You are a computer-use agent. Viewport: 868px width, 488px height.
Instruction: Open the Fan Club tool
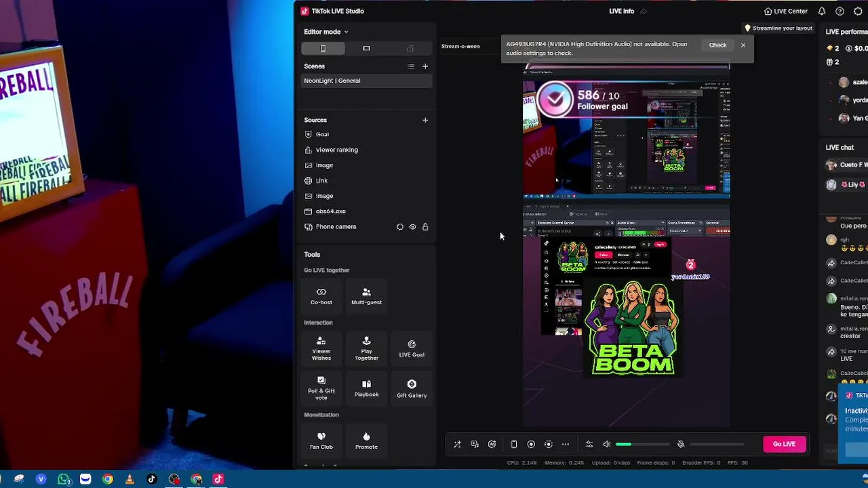[x=321, y=441]
